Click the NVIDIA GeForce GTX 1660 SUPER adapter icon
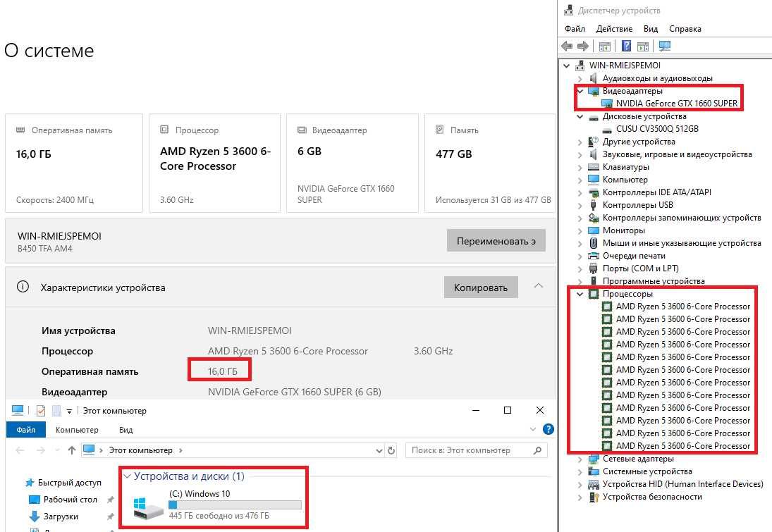 click(x=606, y=104)
